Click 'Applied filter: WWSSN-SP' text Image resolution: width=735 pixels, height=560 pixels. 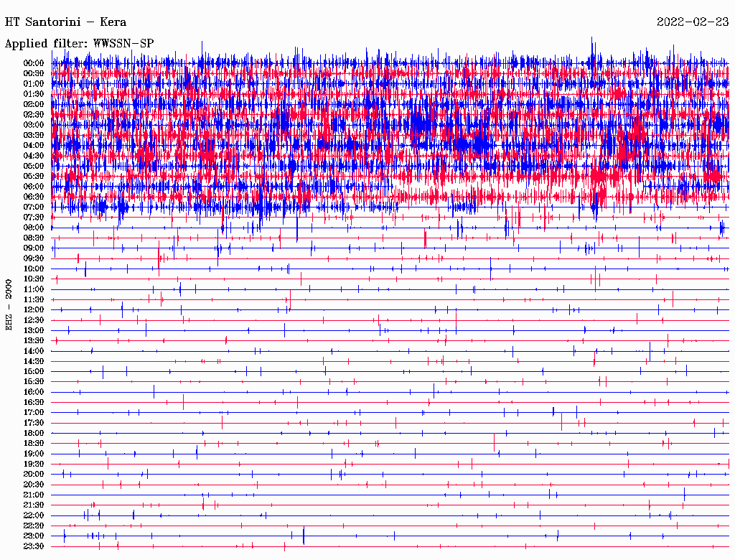(x=79, y=44)
